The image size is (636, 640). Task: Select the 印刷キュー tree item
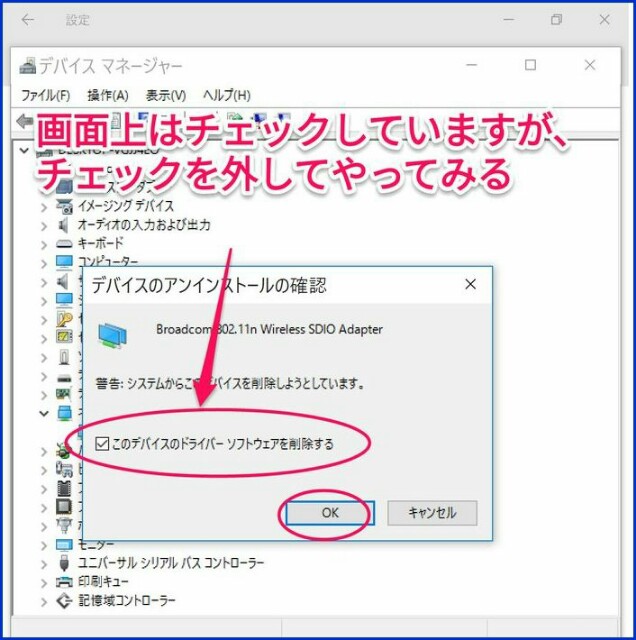(103, 582)
